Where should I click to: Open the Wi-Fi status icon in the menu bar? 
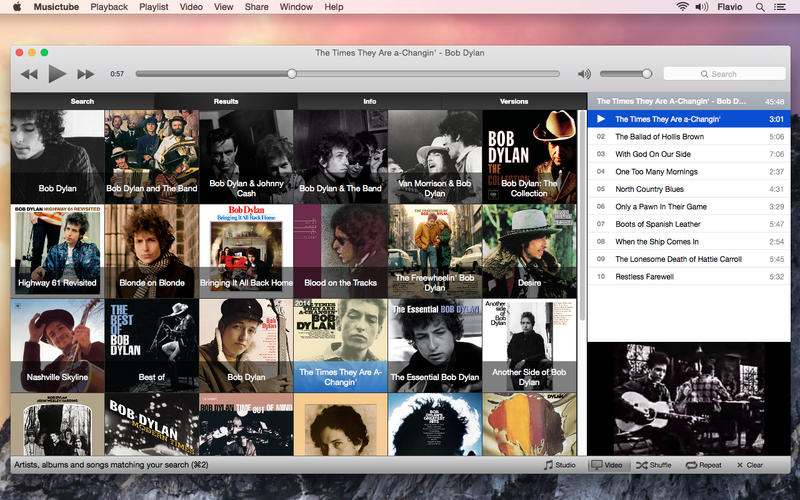683,7
